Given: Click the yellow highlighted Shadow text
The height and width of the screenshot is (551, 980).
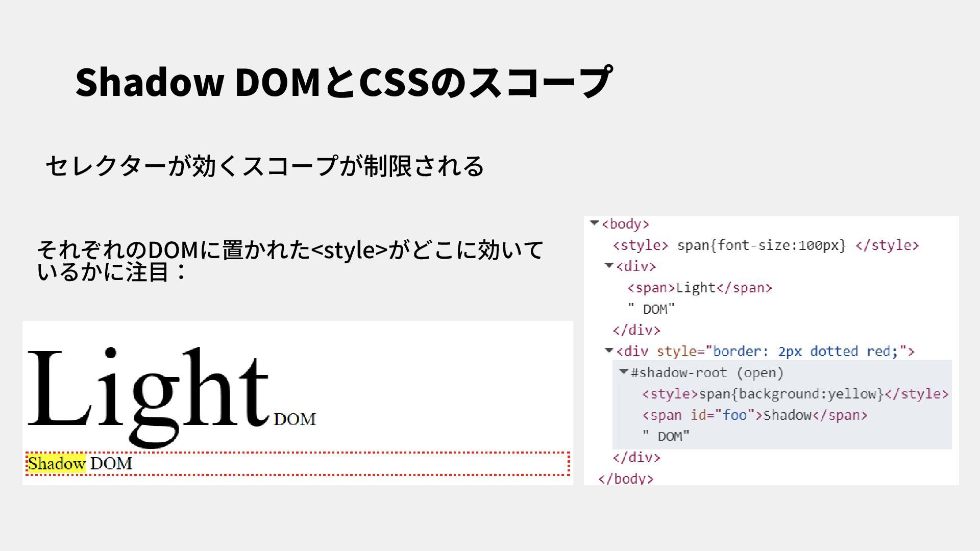Looking at the screenshot, I should [56, 463].
